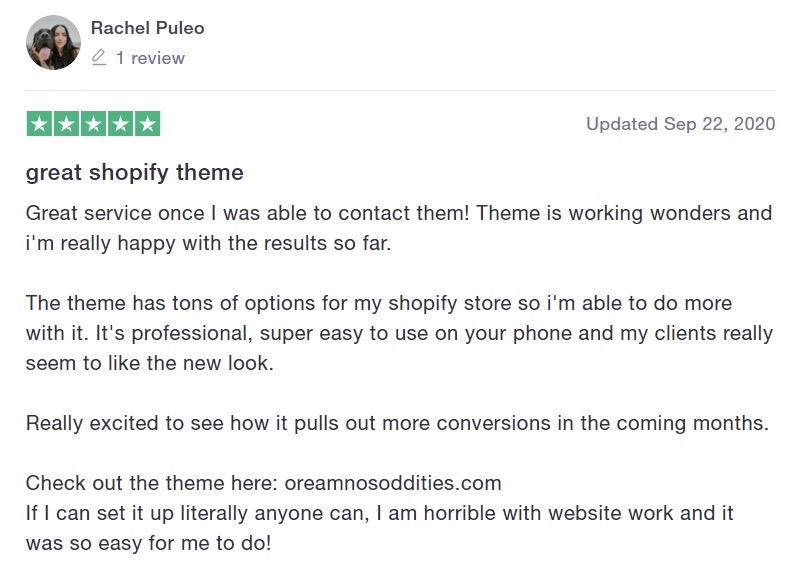Click the 'Updated Sep 22, 2020' date
The image size is (803, 566).
click(681, 124)
